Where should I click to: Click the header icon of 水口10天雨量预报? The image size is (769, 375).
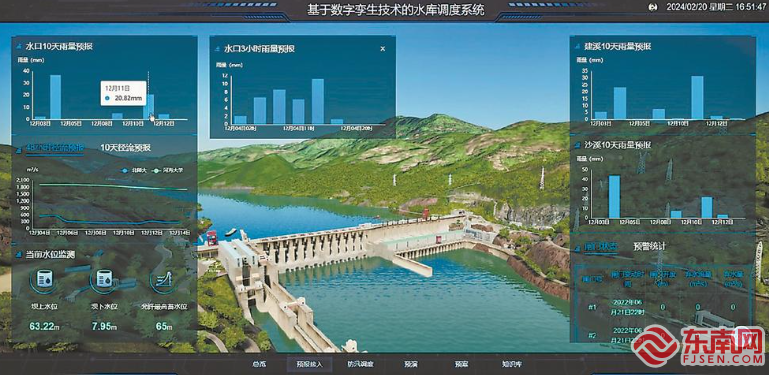[x=18, y=47]
